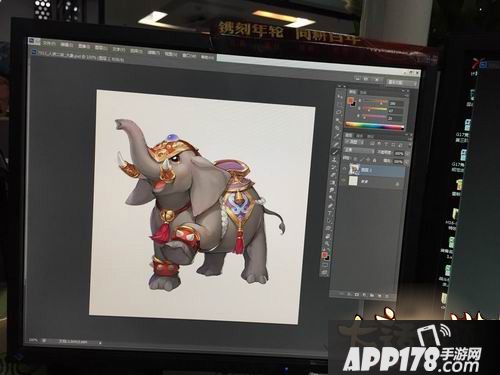Screen dimensions: 500x375
Task: Open status bar document info arrow
Action: [100, 342]
